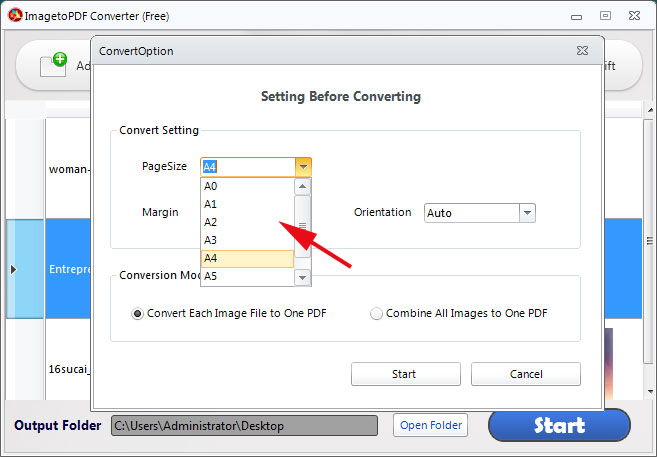Select Convert Each Image File to One PDF
Screen dimensions: 657x457
coord(229,313)
